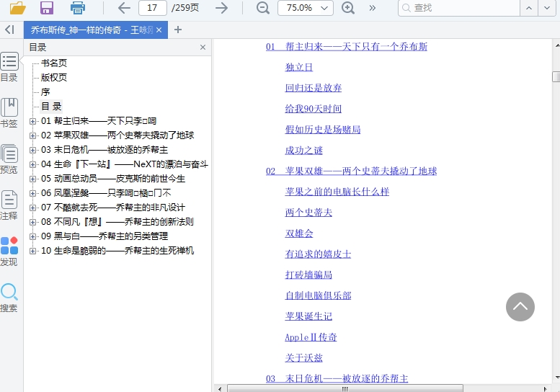The height and width of the screenshot is (392, 560).
Task: Open the 苹果之前的电脑长什么样 link
Action: (x=337, y=192)
